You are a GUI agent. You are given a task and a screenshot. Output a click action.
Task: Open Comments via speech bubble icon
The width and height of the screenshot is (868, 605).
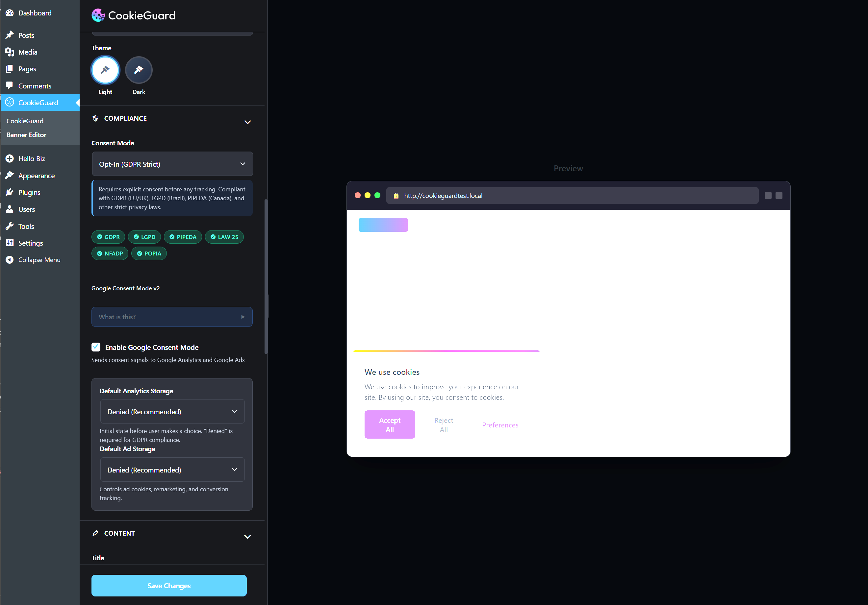[10, 85]
